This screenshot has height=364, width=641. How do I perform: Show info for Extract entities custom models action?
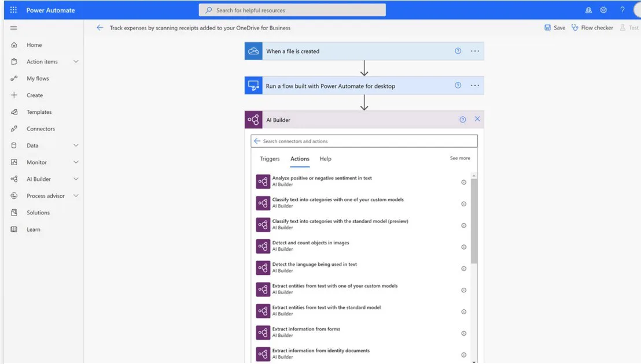(463, 291)
